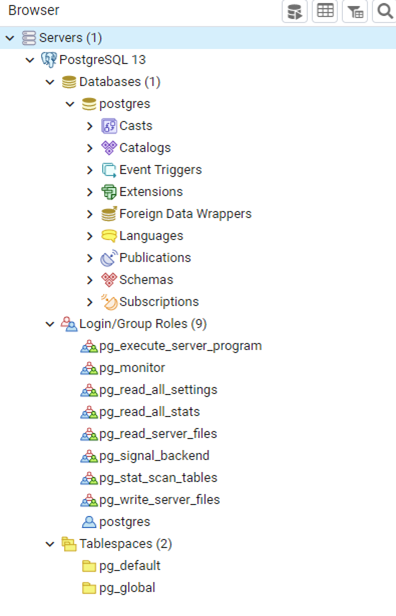Click the Servers group icon
This screenshot has height=616, width=396.
tap(29, 38)
